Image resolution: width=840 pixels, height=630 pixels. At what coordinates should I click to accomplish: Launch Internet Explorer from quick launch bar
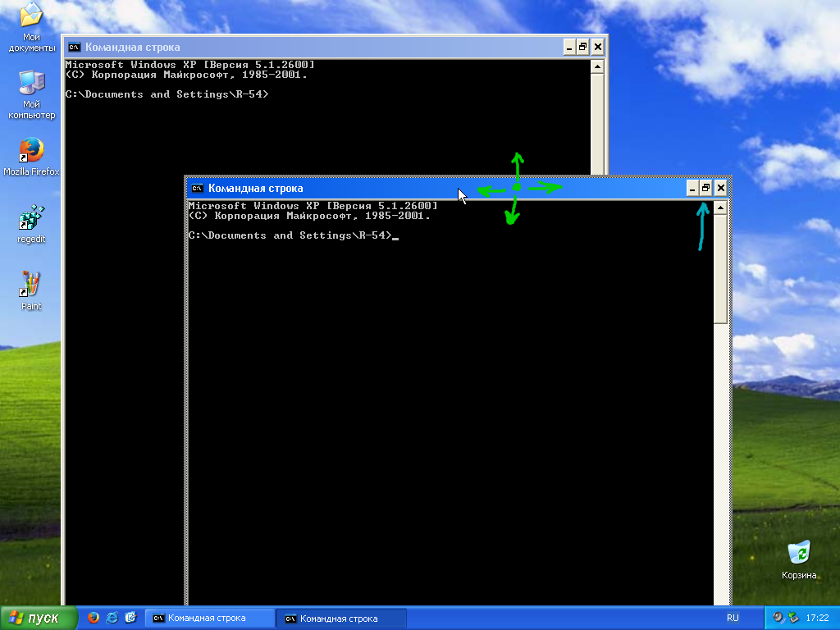112,618
